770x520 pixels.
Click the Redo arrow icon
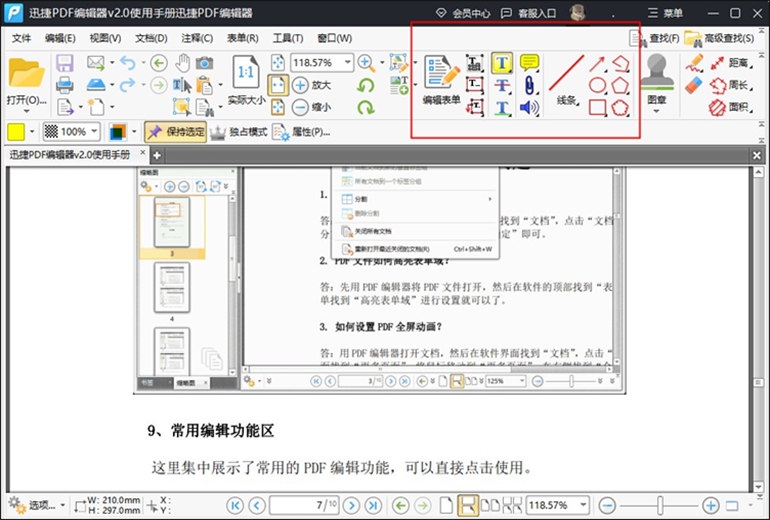[x=128, y=85]
